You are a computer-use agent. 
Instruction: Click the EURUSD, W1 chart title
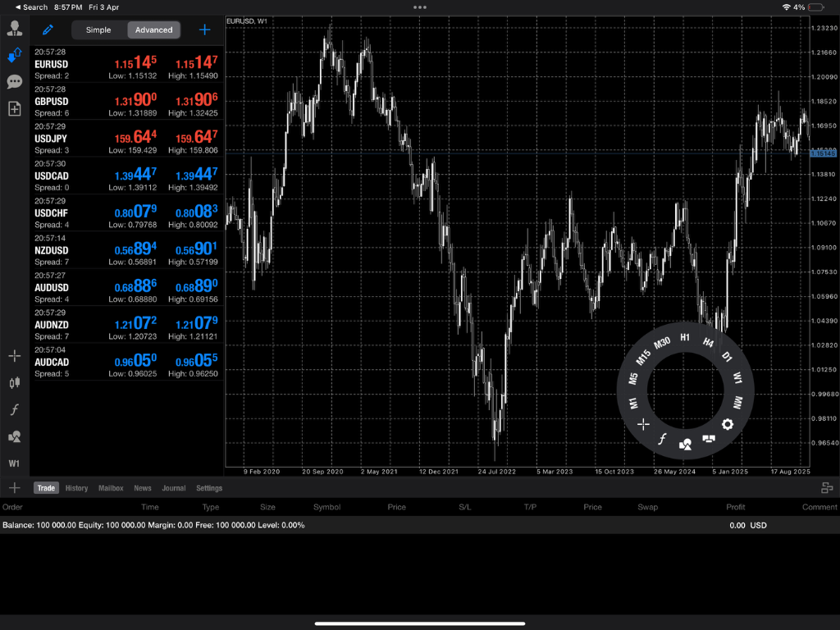click(x=247, y=21)
